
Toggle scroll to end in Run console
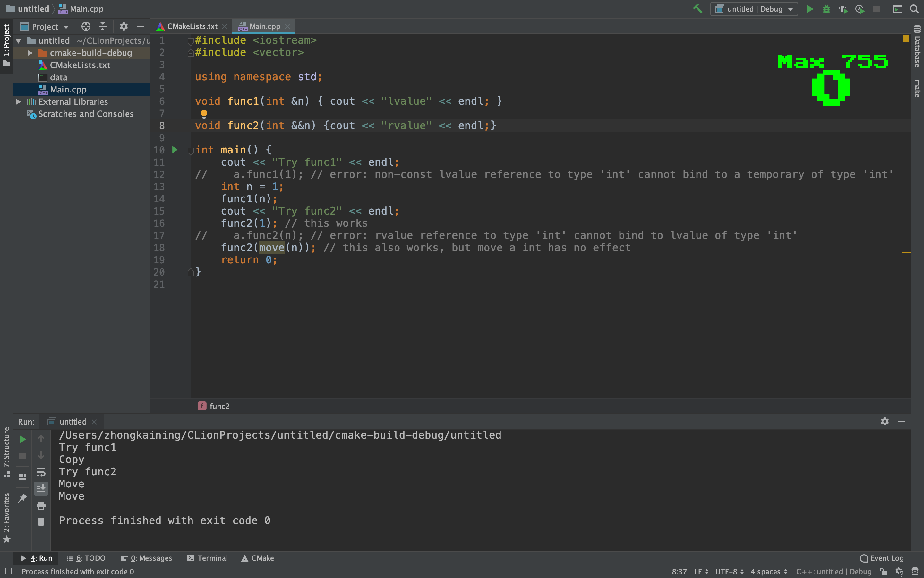pos(41,488)
